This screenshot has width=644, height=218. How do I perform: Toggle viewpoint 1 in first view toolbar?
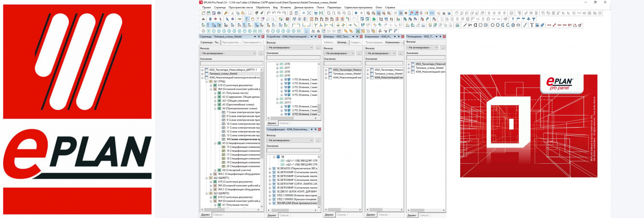(x=214, y=31)
